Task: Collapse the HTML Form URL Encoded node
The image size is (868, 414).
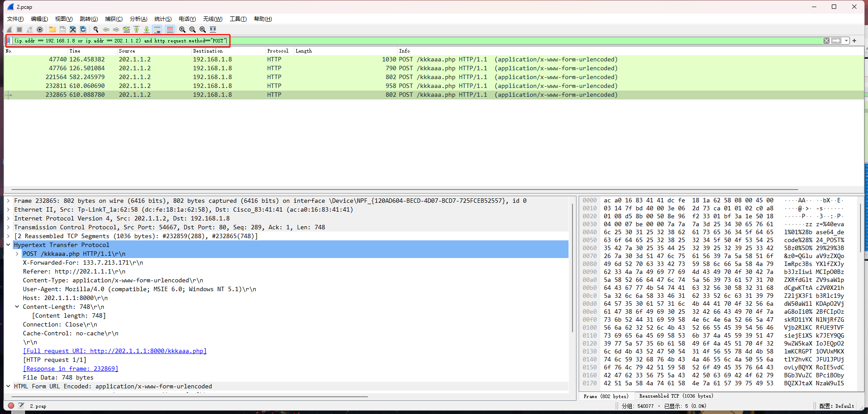Action: point(8,386)
